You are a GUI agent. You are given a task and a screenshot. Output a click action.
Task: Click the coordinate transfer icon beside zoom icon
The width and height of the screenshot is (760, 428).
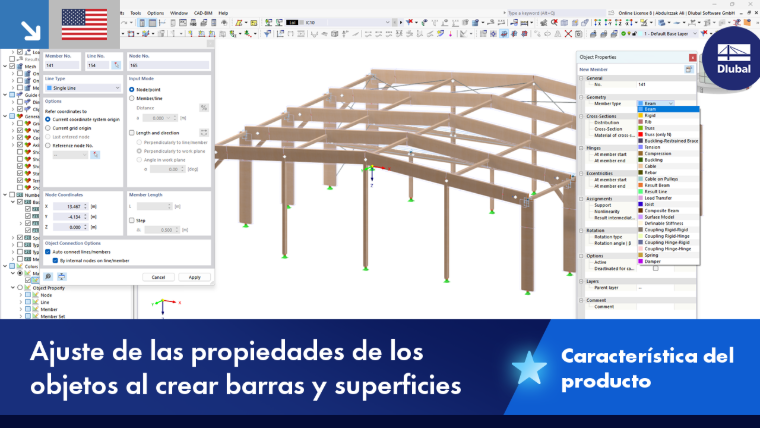62,277
